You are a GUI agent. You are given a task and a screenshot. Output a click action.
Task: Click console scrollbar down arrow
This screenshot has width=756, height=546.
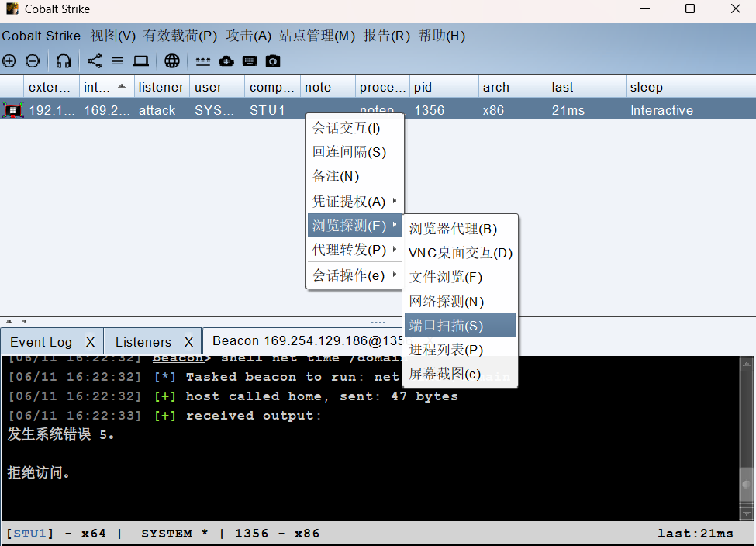(x=747, y=513)
